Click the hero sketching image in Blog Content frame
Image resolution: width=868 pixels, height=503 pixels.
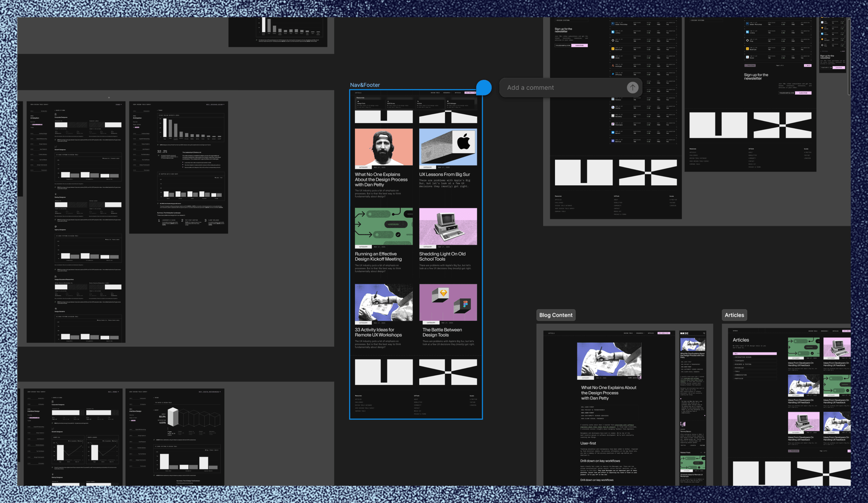coord(609,360)
